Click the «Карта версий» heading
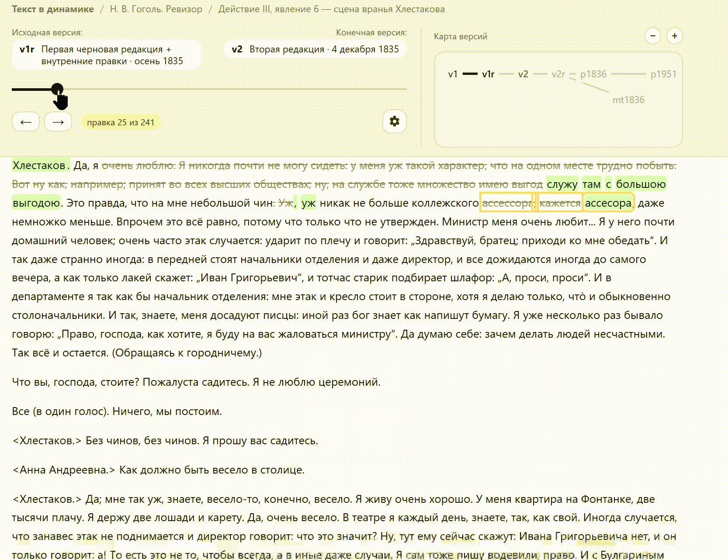728x560 pixels. pos(461,37)
